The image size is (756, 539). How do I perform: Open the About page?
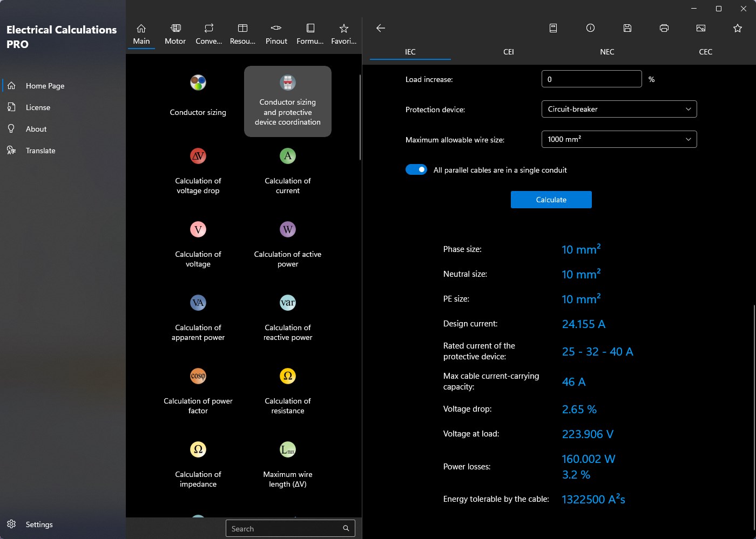point(63,129)
